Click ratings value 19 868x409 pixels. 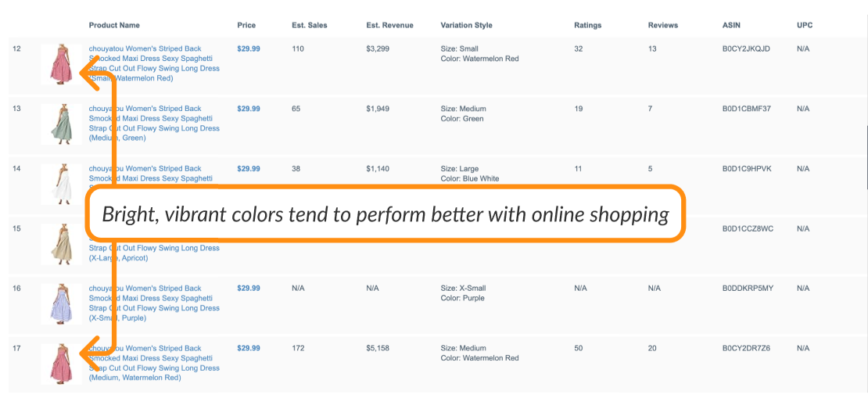tap(579, 109)
